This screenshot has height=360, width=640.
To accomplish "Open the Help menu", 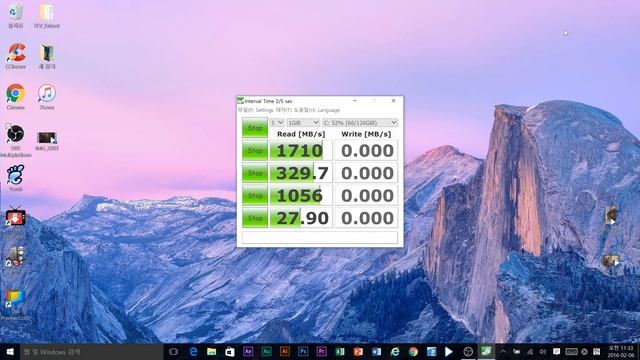I will coord(305,110).
